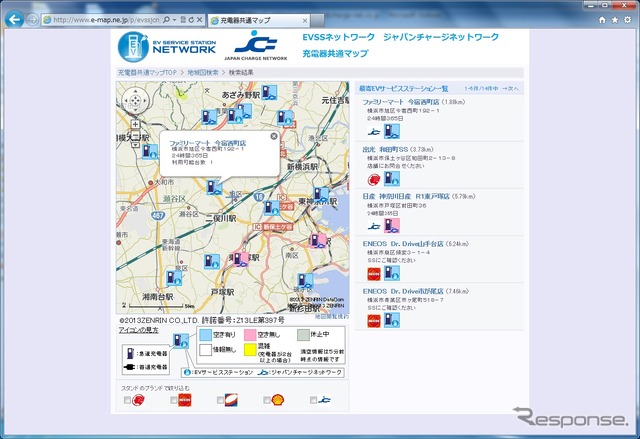The width and height of the screenshot is (640, 439).
Task: Click the EV Service Station Network logo
Action: point(167,47)
